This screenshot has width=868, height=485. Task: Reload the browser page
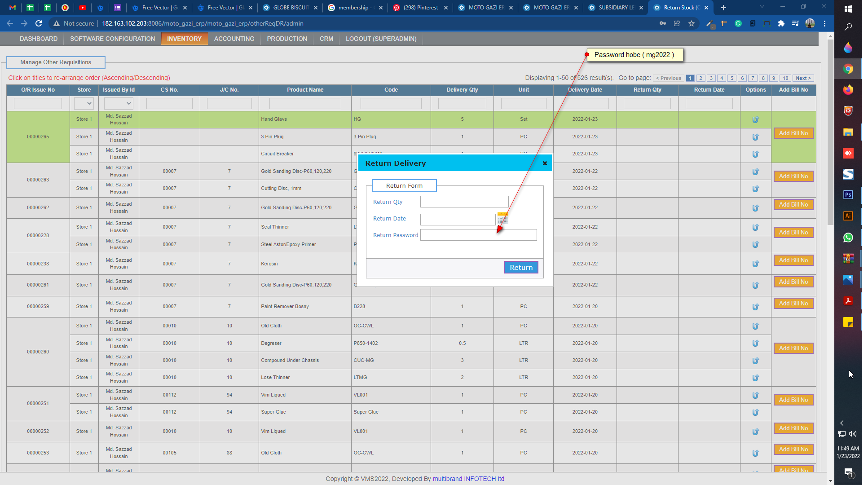(39, 23)
